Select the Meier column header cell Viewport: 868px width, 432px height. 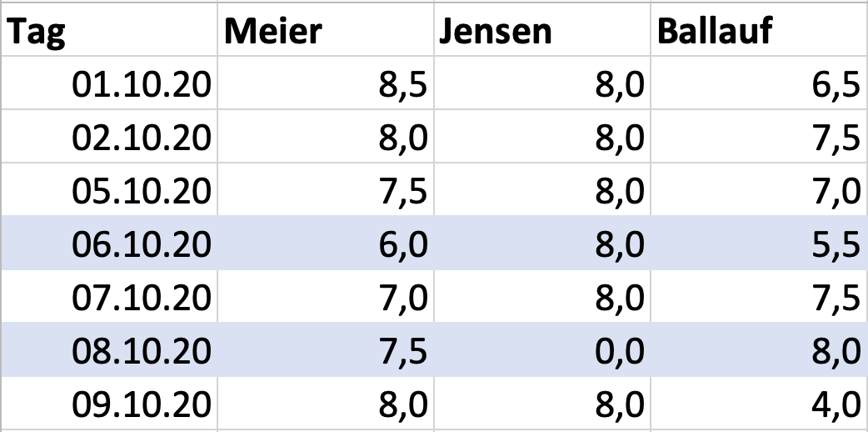(x=326, y=29)
